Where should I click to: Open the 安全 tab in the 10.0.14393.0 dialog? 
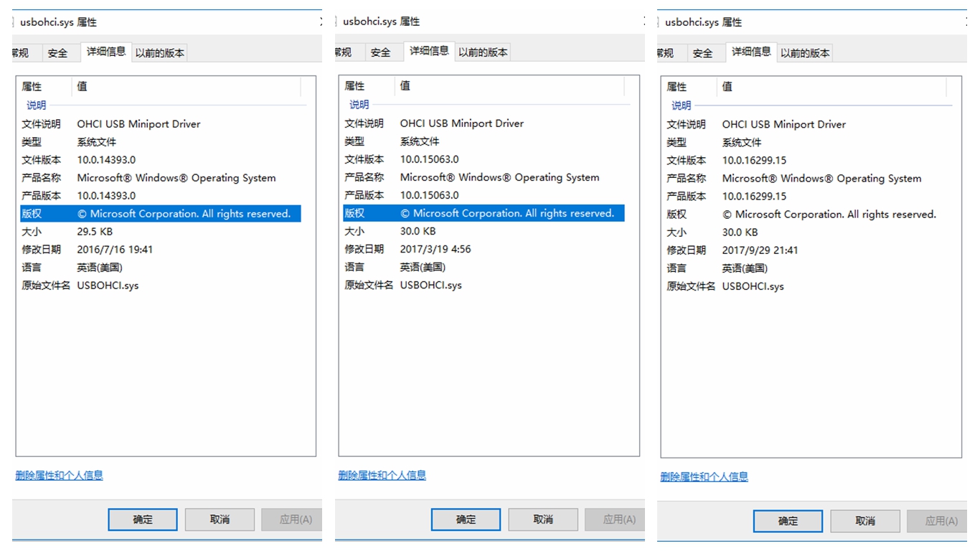click(57, 53)
